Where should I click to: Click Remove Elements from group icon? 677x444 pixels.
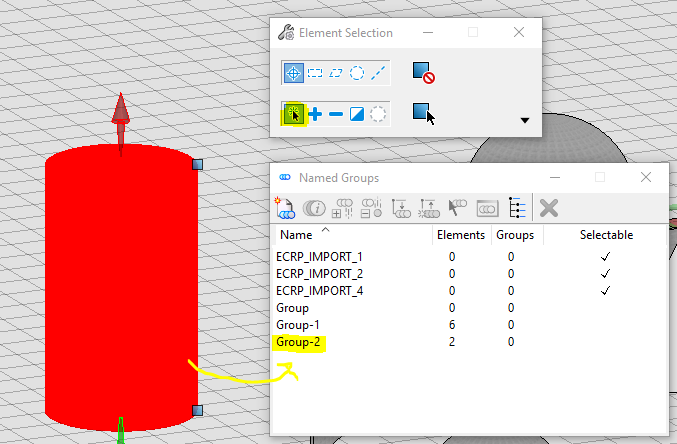click(x=371, y=208)
